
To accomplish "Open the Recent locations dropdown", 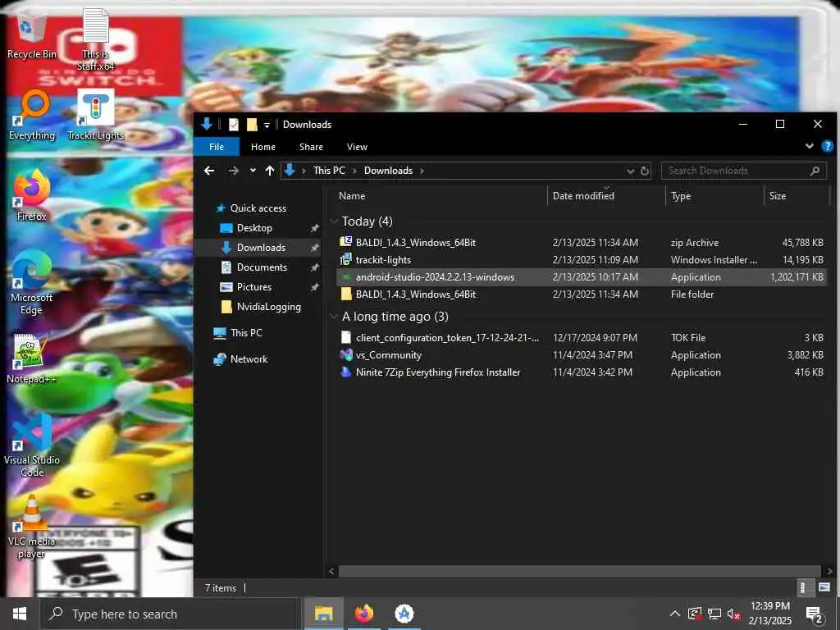I will tap(253, 171).
